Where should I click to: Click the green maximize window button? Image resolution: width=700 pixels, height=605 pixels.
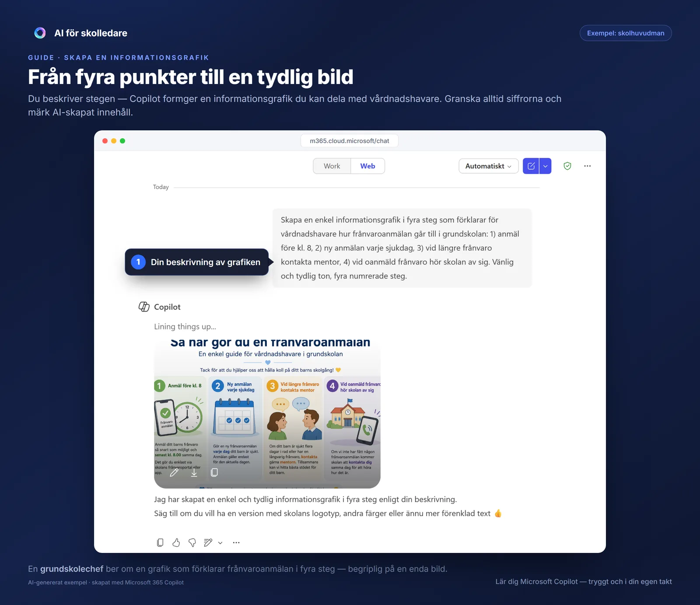[122, 141]
